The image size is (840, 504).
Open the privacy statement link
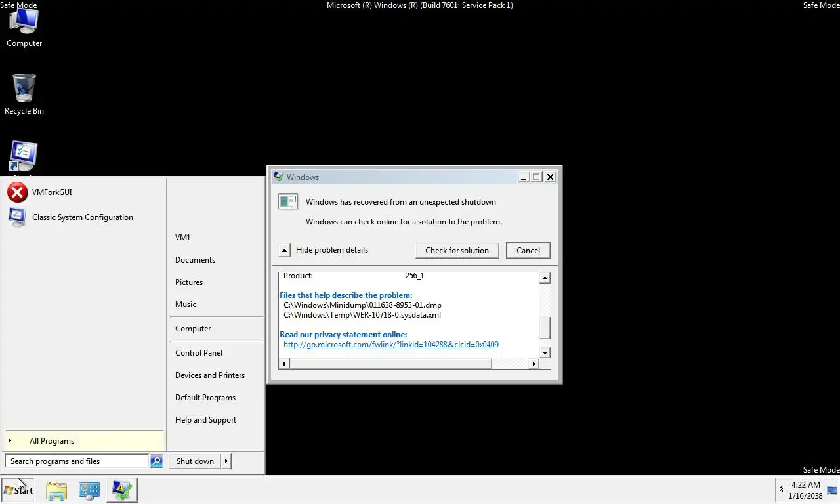tap(391, 345)
